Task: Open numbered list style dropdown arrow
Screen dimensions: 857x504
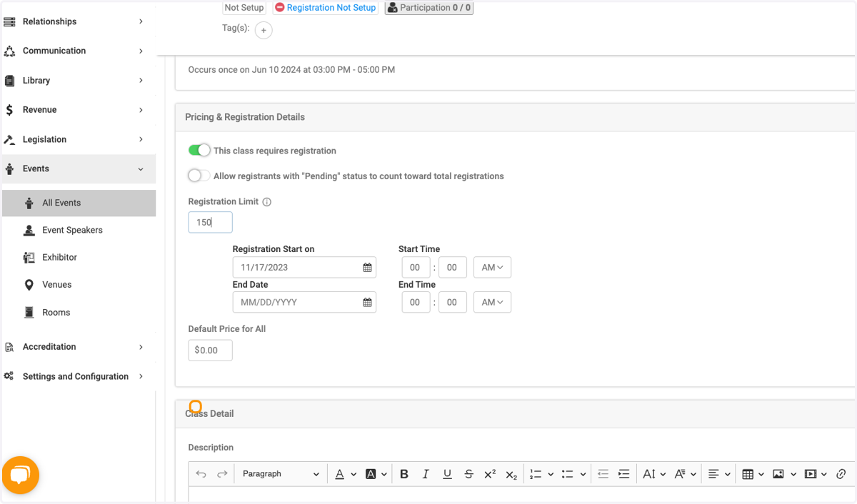Action: pyautogui.click(x=551, y=475)
